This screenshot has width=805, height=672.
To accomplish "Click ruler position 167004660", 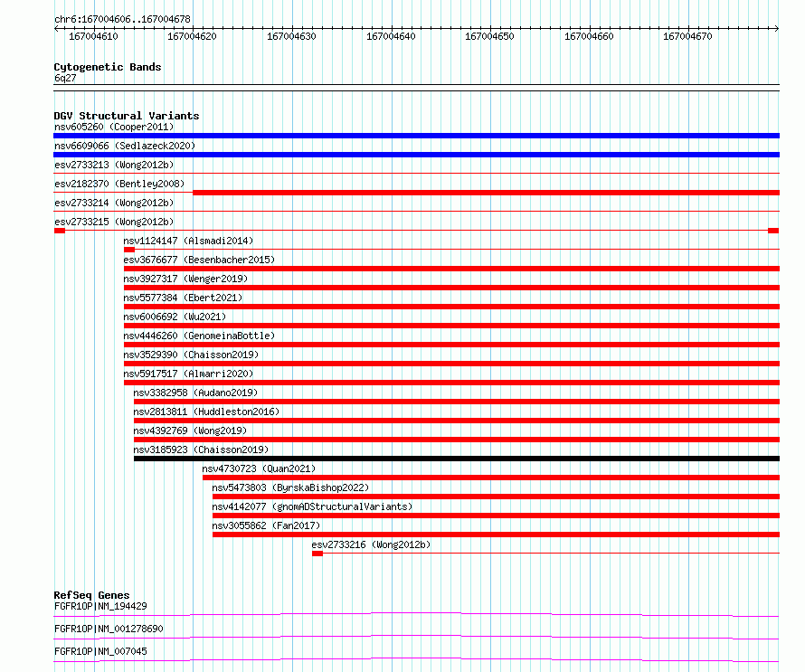I will pos(589,36).
